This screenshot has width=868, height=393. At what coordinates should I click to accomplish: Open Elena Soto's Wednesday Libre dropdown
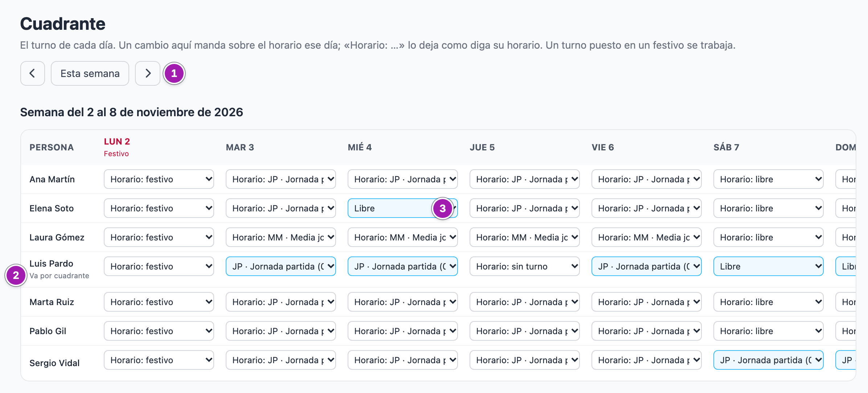click(x=403, y=208)
